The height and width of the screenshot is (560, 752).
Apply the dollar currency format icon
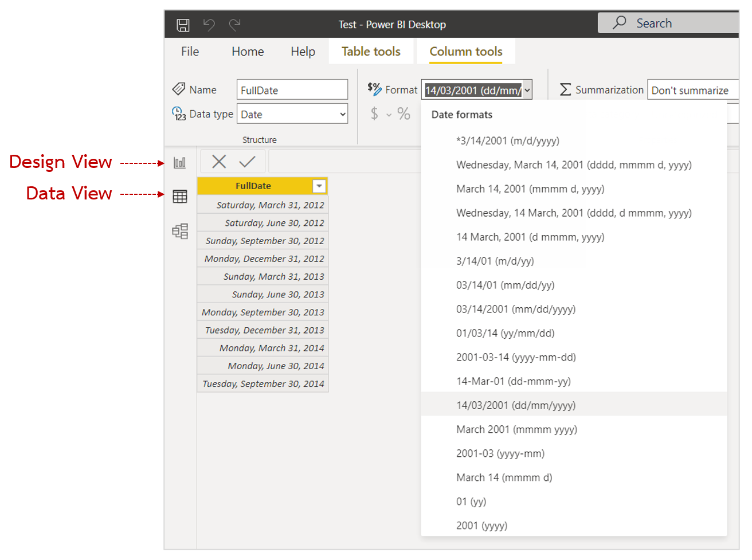click(x=374, y=113)
